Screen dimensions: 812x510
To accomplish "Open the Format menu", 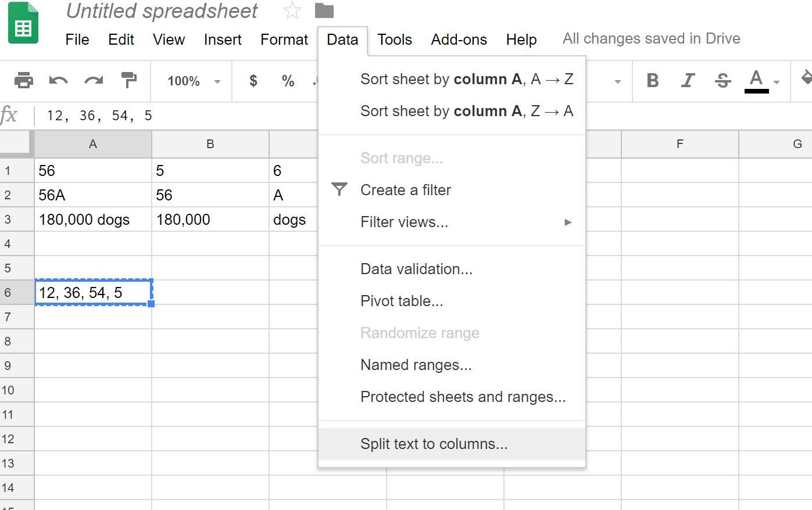I will point(284,39).
